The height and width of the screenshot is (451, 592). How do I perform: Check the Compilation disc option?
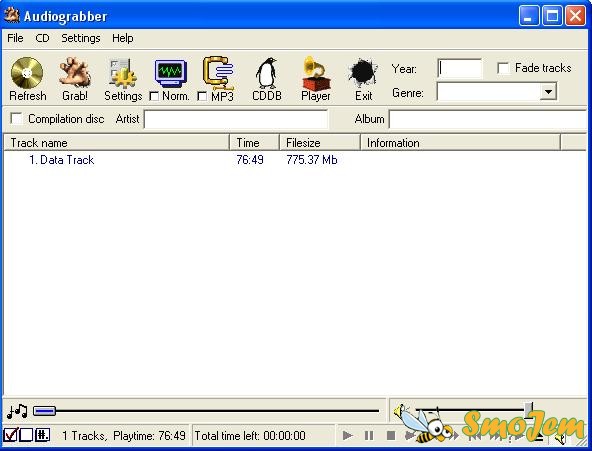[16, 119]
